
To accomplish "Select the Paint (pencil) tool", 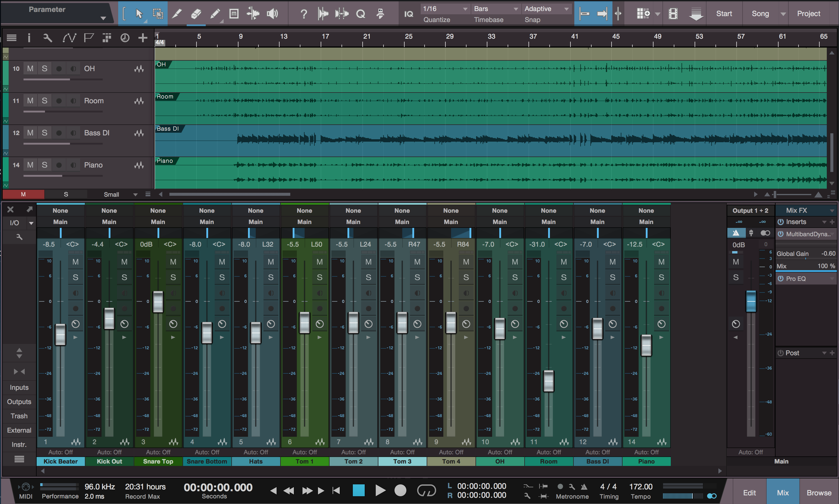I will (215, 14).
